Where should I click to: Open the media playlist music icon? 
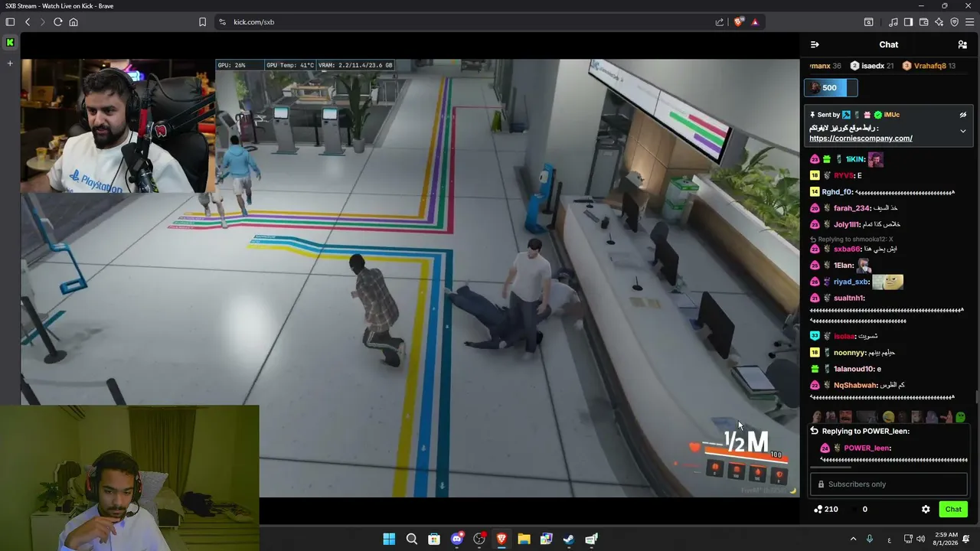coord(893,22)
